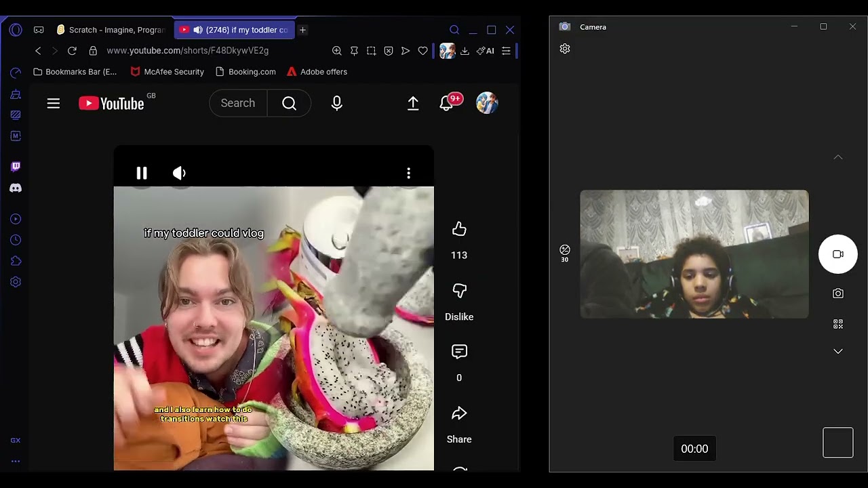
Task: Open the sidebar Player icon
Action: click(x=16, y=219)
